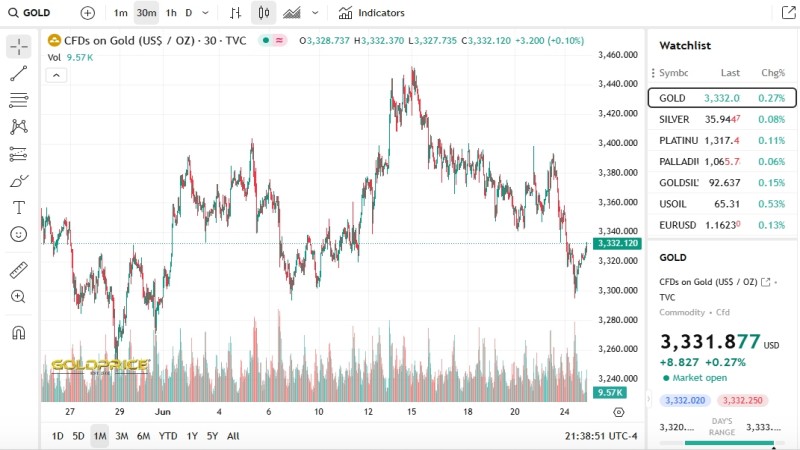Collapse the volume indicator legend chevron
800x450 pixels.
click(56, 75)
